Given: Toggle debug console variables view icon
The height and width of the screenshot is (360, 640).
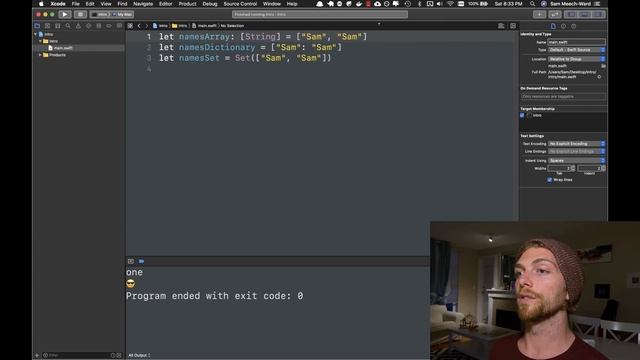Looking at the screenshot, I should coord(131,261).
